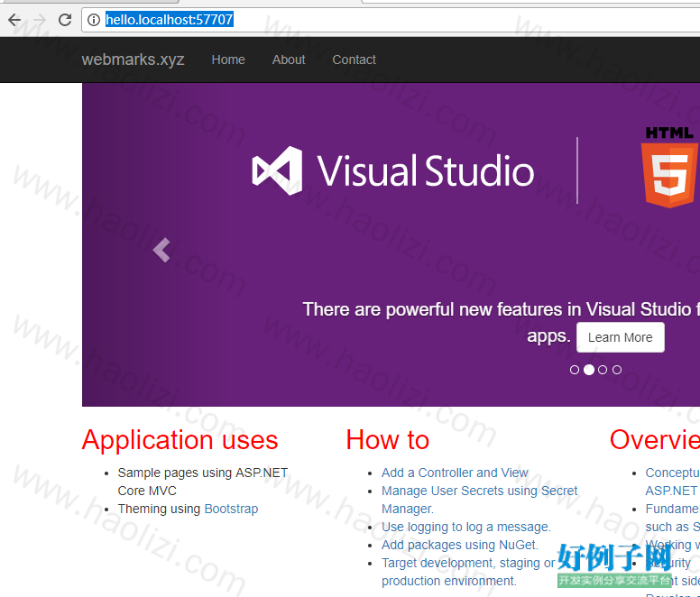Click the Application uses heading

180,440
